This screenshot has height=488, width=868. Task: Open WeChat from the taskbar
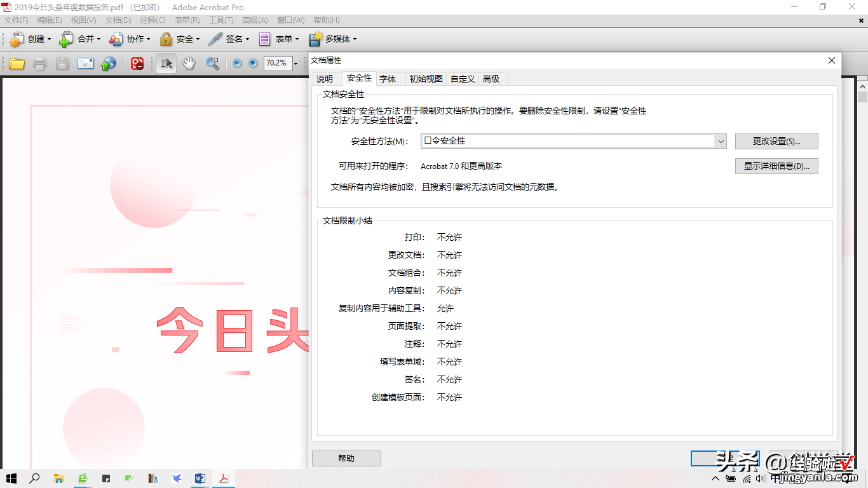[x=129, y=478]
